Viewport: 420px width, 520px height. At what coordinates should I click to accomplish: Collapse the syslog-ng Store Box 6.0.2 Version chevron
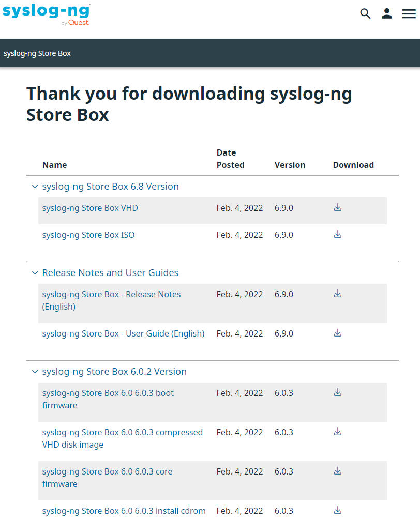(35, 372)
